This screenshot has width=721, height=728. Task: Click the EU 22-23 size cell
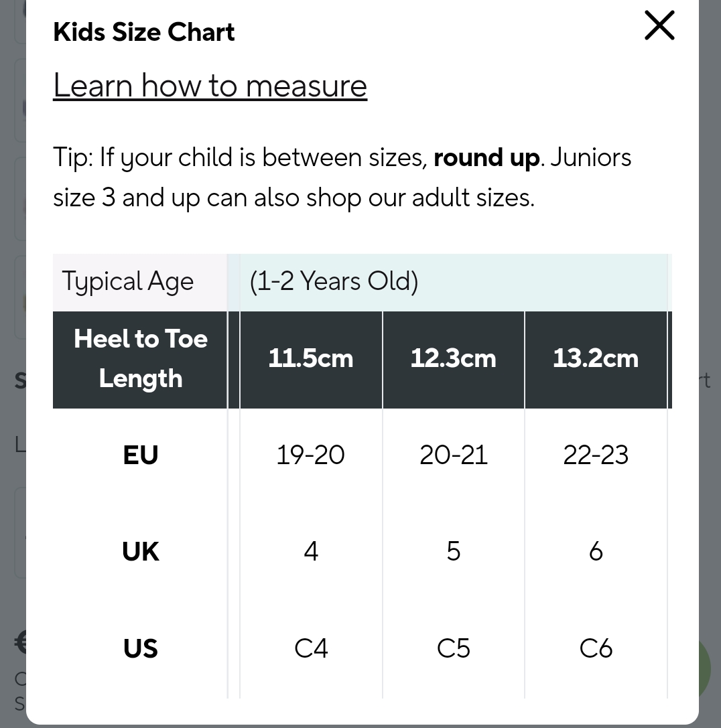[x=596, y=455]
